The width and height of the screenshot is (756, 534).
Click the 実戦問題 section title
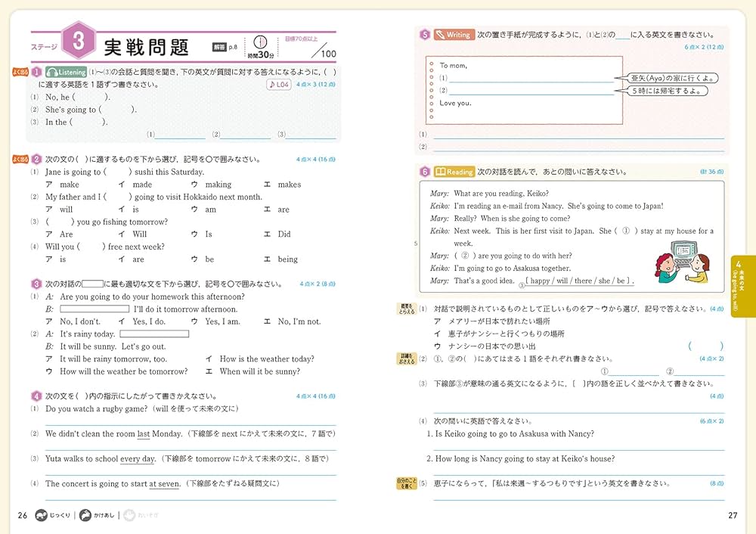pyautogui.click(x=146, y=47)
